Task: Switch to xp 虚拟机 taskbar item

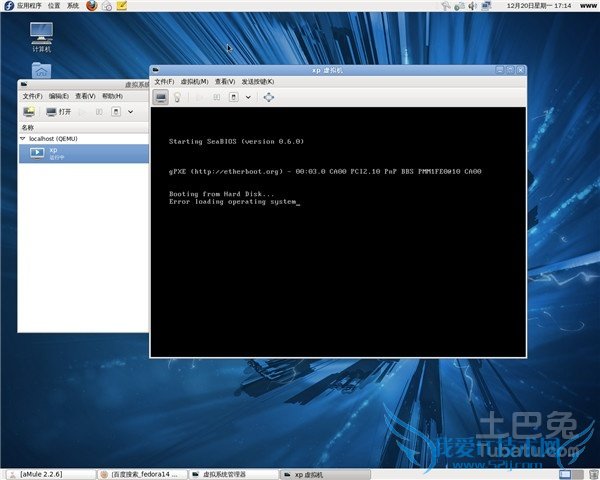Action: (325, 474)
